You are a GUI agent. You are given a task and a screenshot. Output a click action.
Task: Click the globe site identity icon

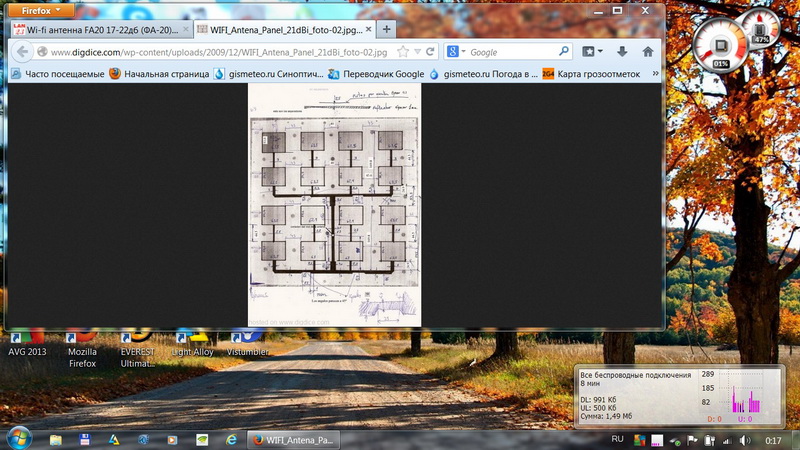(x=42, y=52)
